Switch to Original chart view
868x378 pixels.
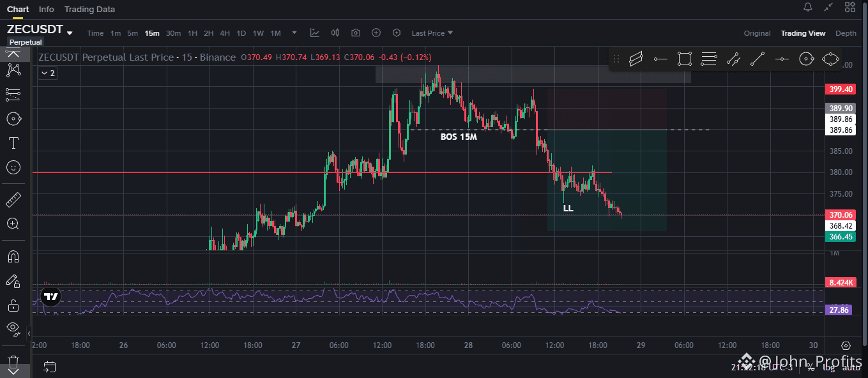click(757, 33)
